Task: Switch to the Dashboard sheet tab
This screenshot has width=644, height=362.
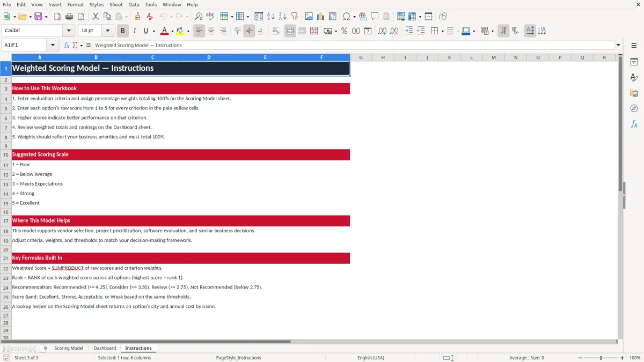Action: pos(105,348)
